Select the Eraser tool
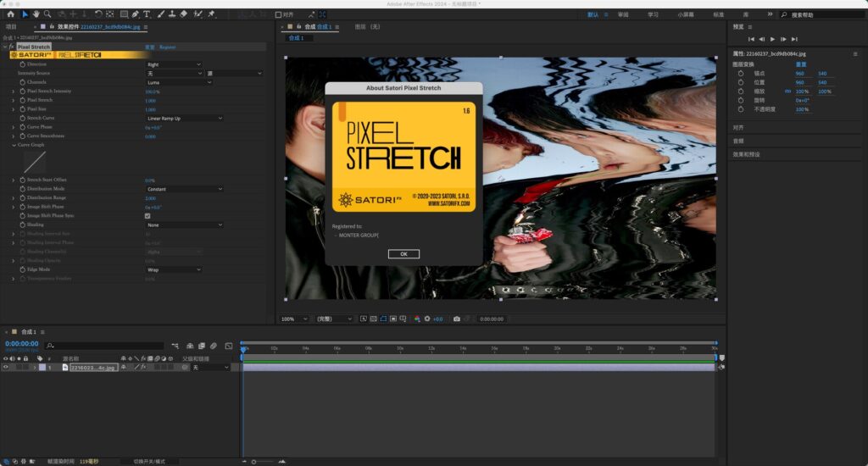868x466 pixels. pyautogui.click(x=184, y=14)
